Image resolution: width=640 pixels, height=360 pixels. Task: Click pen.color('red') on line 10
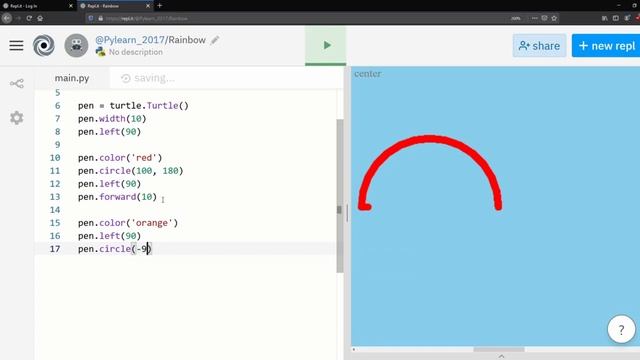120,158
